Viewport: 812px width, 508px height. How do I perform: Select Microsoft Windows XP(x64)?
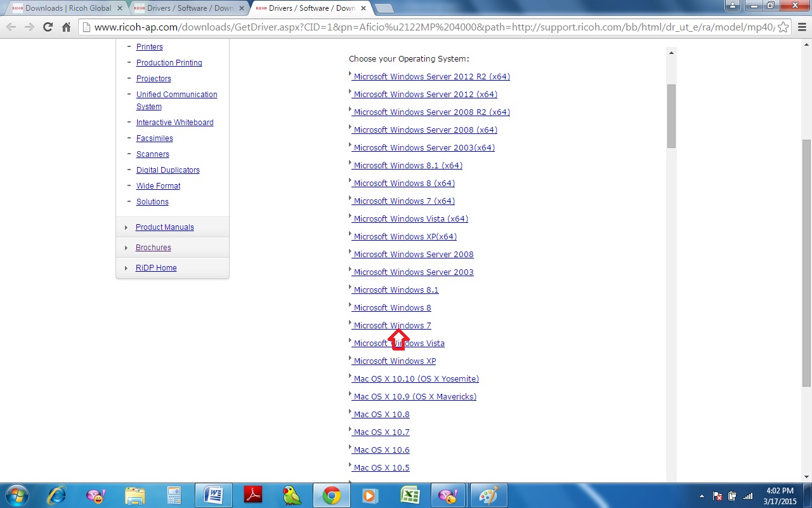coord(405,237)
